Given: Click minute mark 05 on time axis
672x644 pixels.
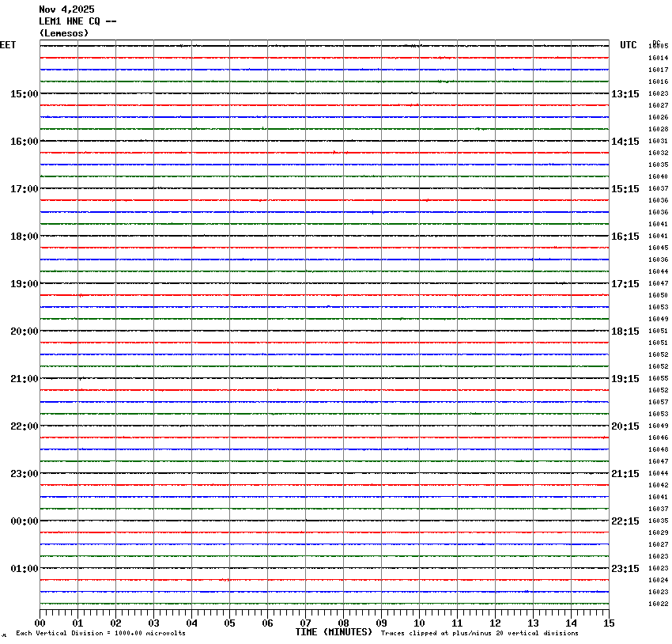Looking at the screenshot, I should pos(229,623).
